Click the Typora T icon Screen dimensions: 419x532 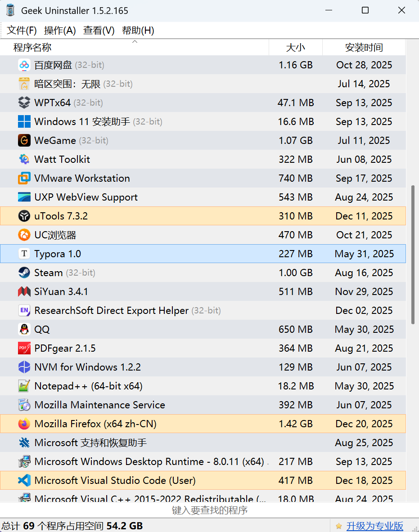pyautogui.click(x=24, y=254)
